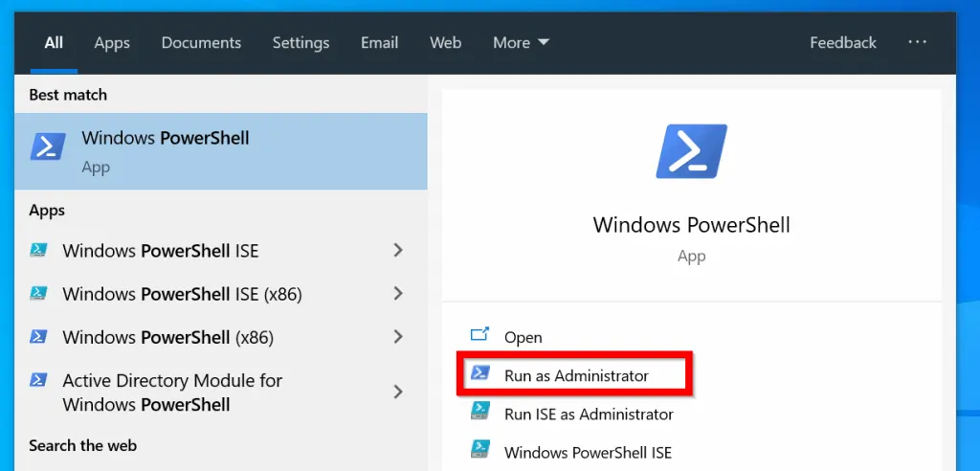Open the More filter dropdown

point(522,42)
